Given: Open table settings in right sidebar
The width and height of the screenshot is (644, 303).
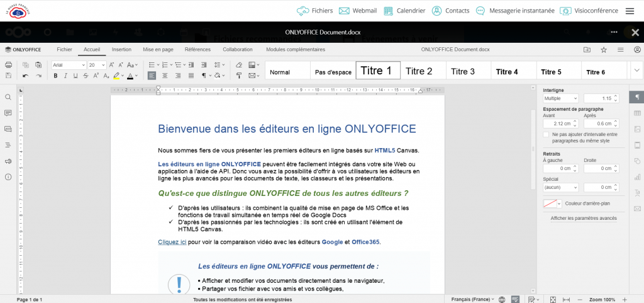Looking at the screenshot, I should 637,113.
